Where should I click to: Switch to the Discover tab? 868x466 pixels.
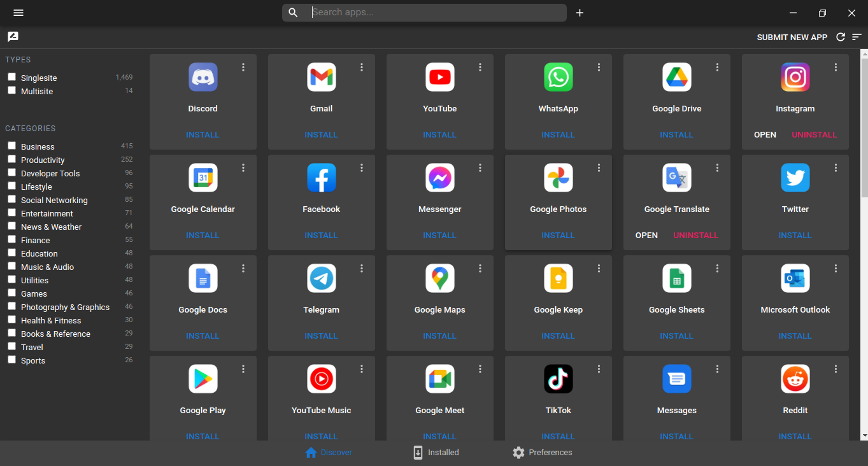click(x=329, y=453)
